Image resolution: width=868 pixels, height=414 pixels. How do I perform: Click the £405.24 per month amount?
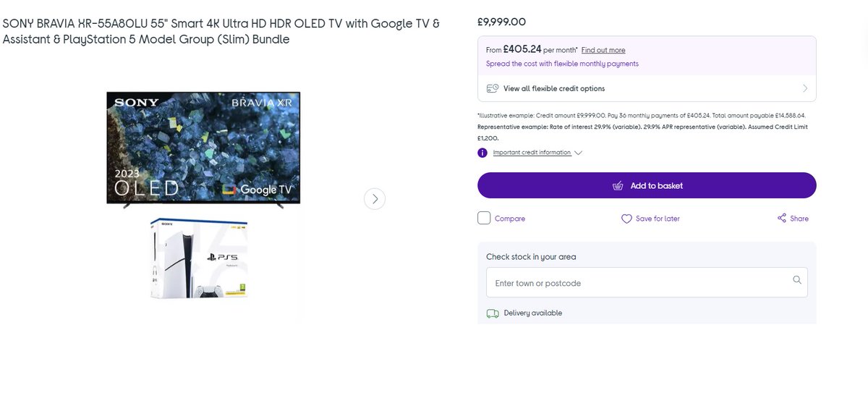521,50
